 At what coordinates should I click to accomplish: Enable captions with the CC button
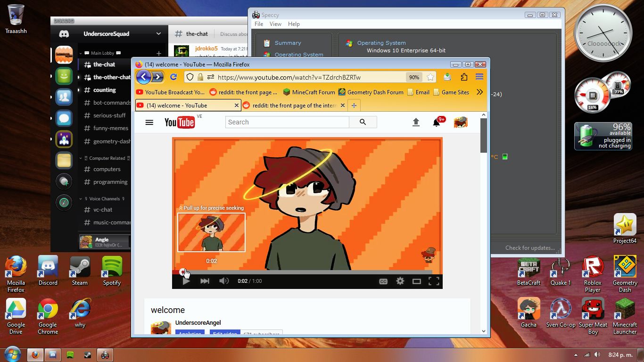[383, 280]
